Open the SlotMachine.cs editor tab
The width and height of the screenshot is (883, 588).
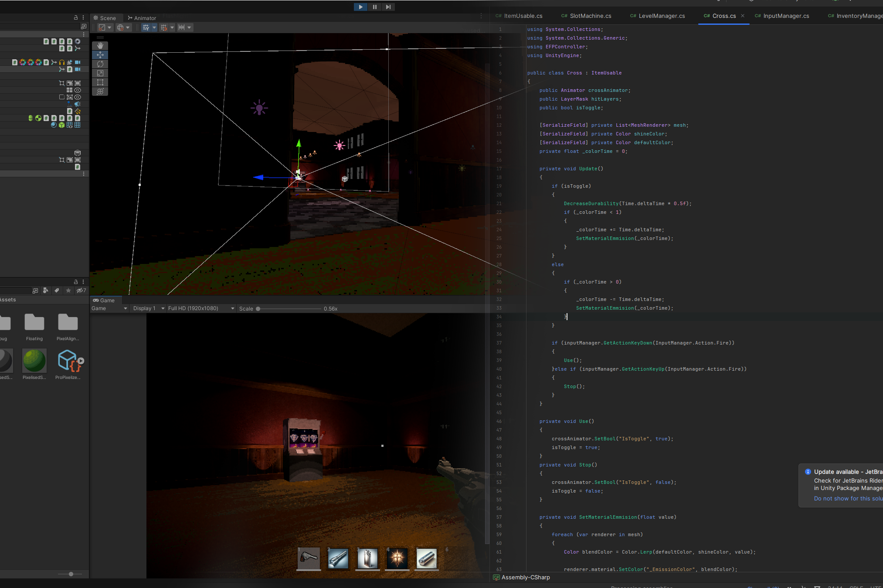586,16
